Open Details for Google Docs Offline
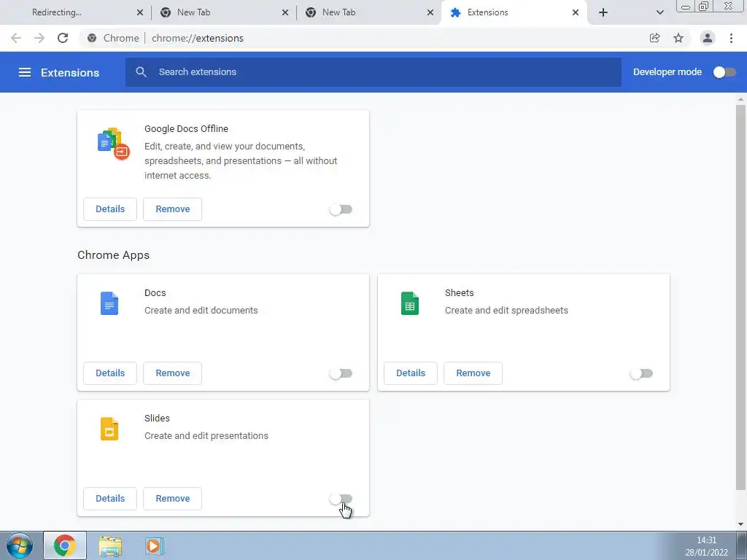This screenshot has width=747, height=560. pos(110,209)
